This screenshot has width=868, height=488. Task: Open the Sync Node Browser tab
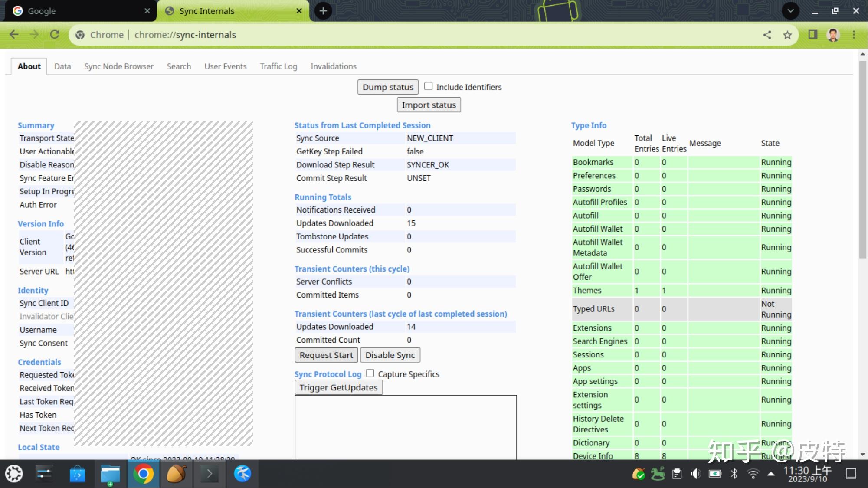[x=119, y=66]
